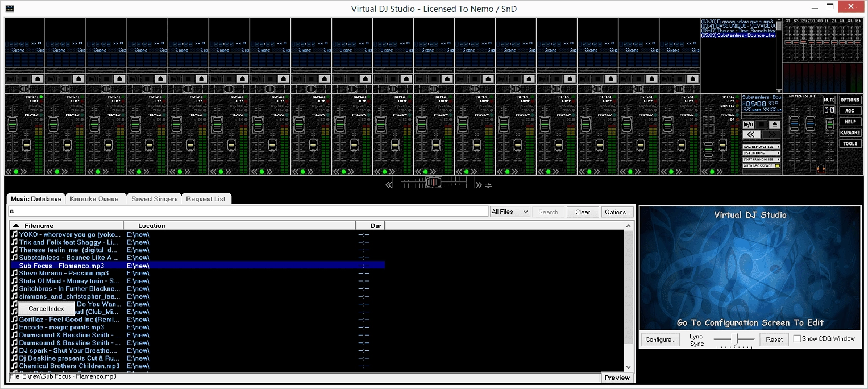This screenshot has width=868, height=389.
Task: Click play/pause on the first deck
Action: point(11,78)
